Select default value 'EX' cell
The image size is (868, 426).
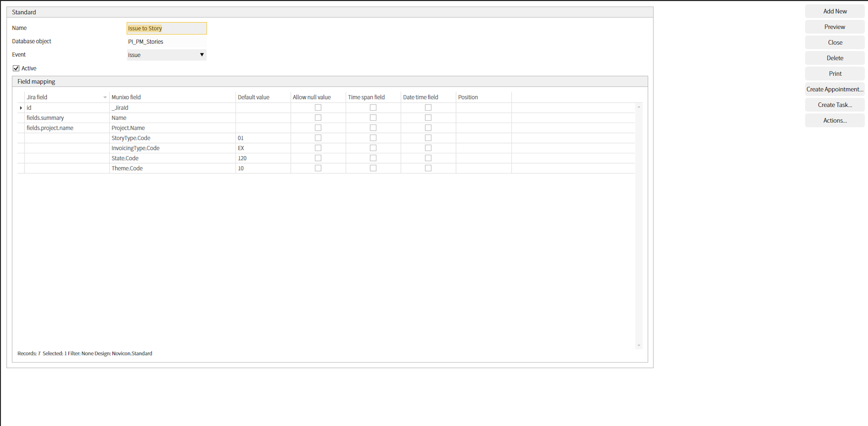point(263,148)
